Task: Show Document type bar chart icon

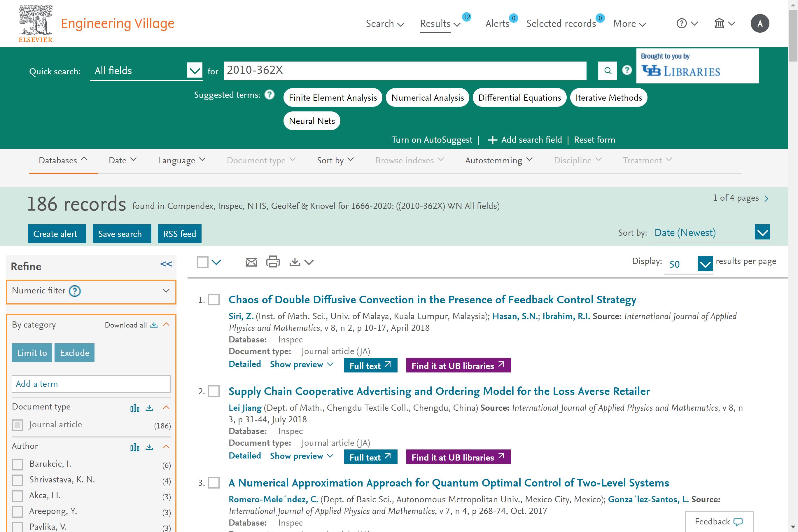Action: [135, 408]
